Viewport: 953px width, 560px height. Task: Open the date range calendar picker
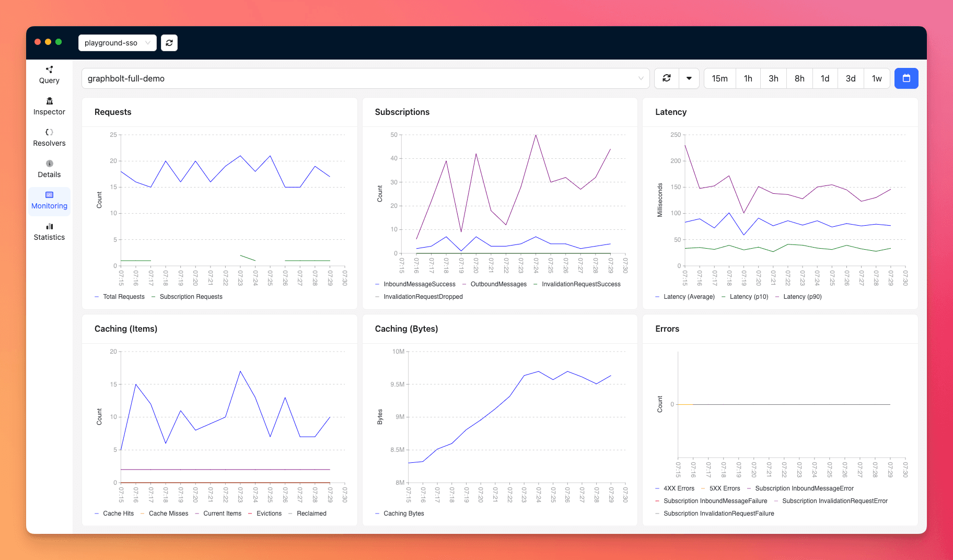point(906,78)
